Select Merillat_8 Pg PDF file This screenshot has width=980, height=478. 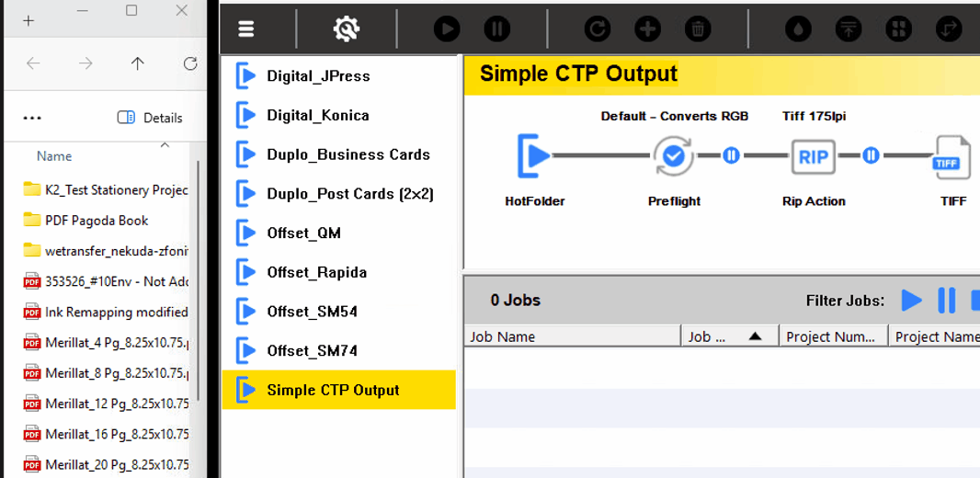(106, 373)
